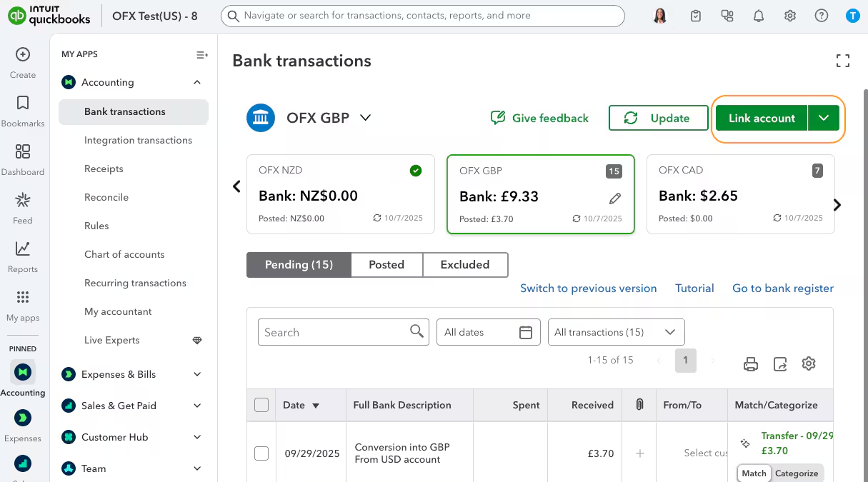Check the 09/29/2025 transaction row checkbox
The width and height of the screenshot is (868, 482).
(261, 453)
